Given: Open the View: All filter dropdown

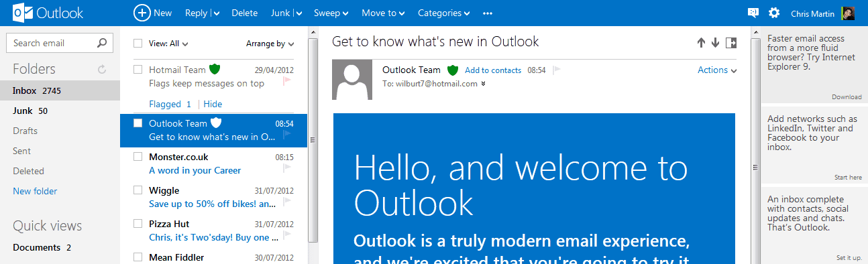Looking at the screenshot, I should (168, 44).
